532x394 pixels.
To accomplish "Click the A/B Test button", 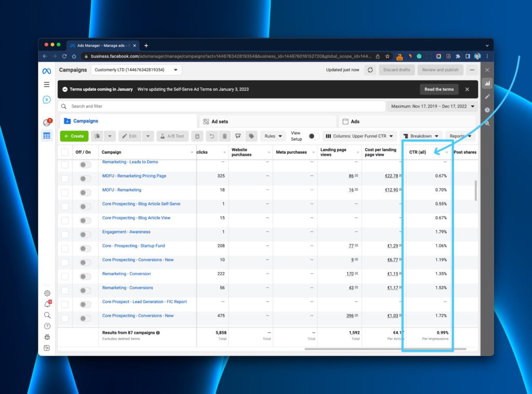I will click(171, 136).
